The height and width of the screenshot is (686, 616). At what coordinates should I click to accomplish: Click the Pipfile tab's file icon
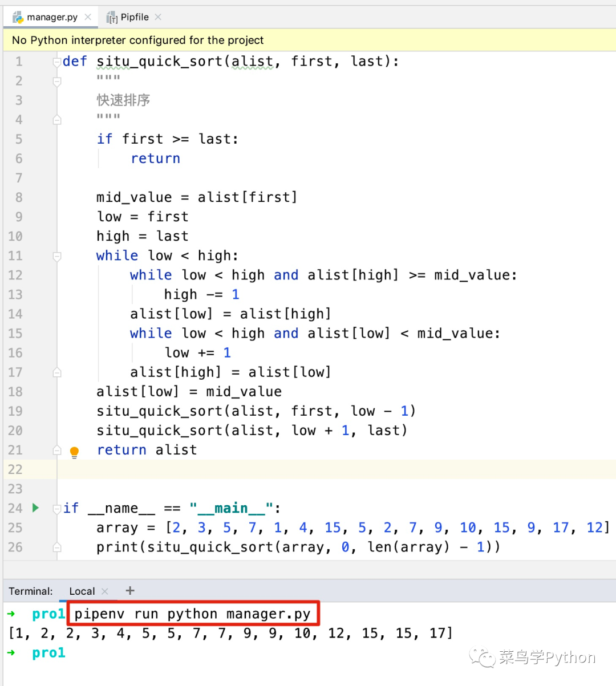112,18
